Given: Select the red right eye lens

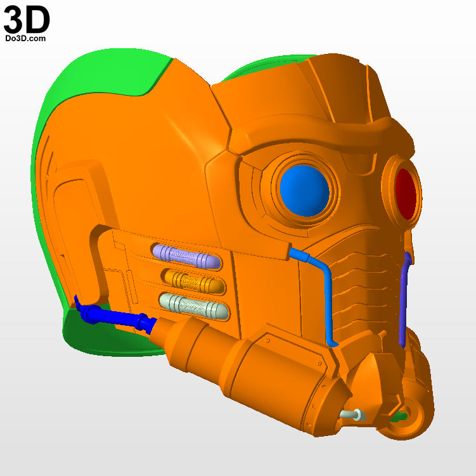Looking at the screenshot, I should pos(406,194).
